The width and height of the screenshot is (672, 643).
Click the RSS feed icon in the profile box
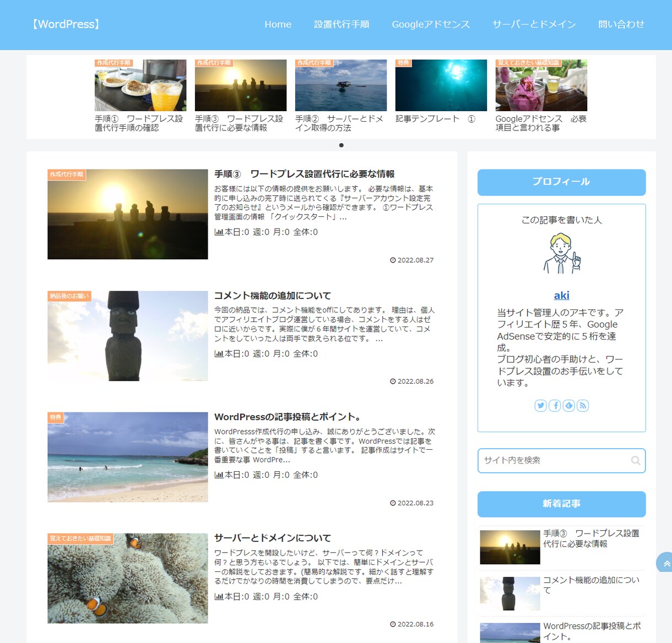[583, 406]
